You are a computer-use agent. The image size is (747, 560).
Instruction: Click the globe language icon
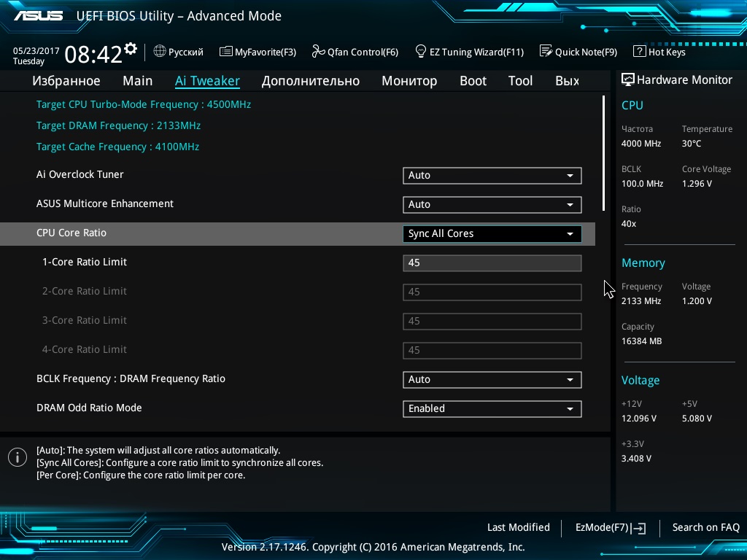160,51
